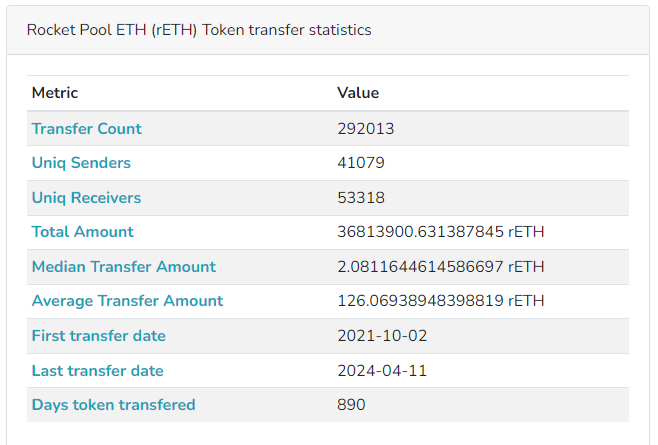Select the unique senders value 41079
Viewport: 658px width, 445px height.
point(361,163)
